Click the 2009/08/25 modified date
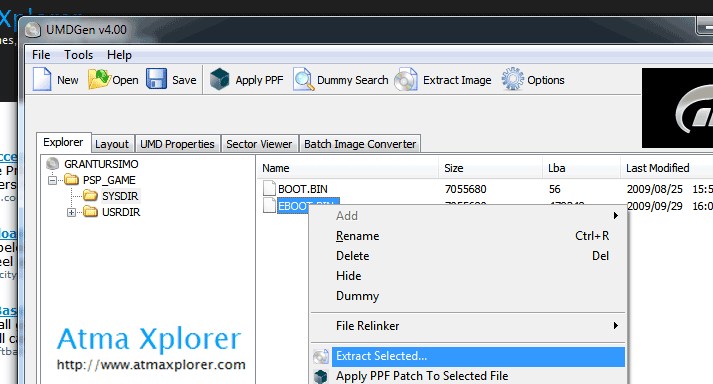The width and height of the screenshot is (713, 384). coord(655,189)
